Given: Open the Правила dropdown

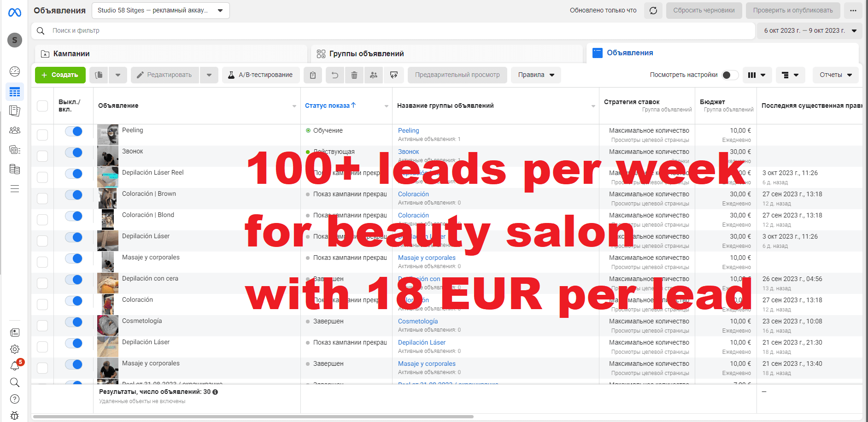Looking at the screenshot, I should [x=536, y=75].
